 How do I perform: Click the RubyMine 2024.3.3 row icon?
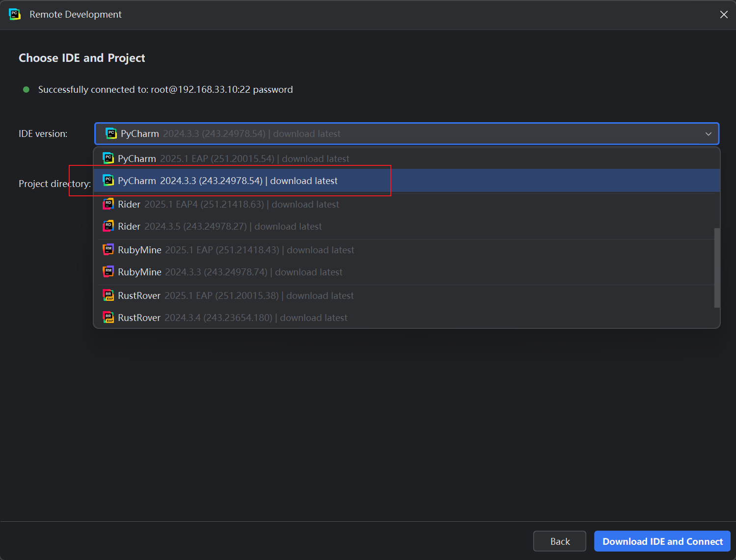[108, 272]
